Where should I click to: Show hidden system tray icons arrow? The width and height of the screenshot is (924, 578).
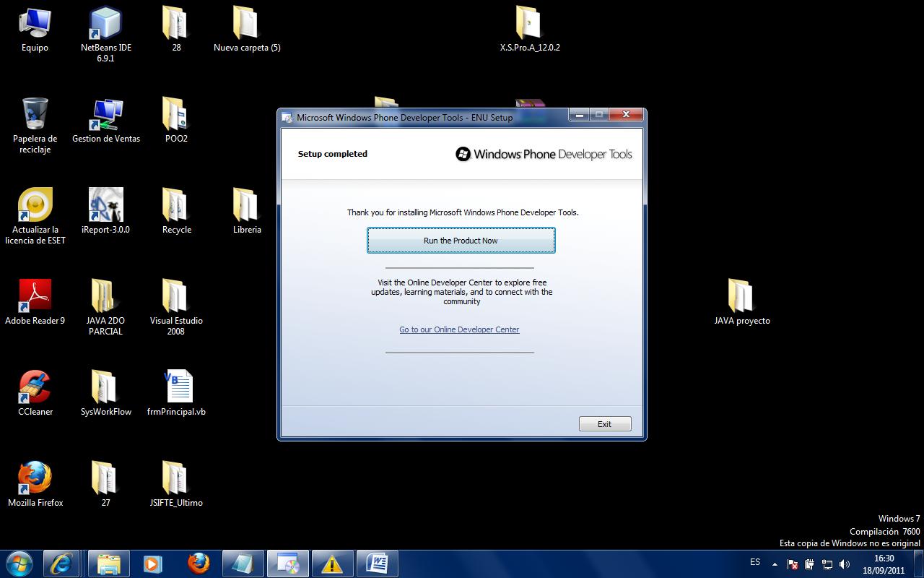click(775, 564)
